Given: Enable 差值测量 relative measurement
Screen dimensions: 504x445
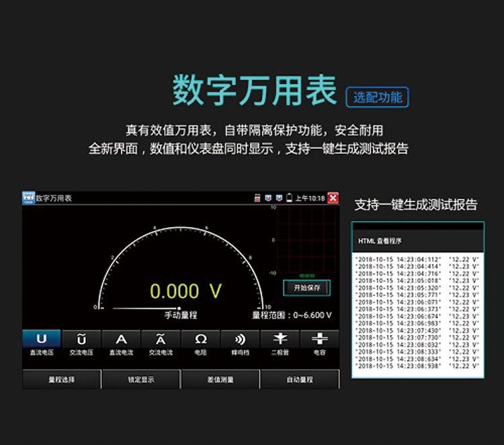Looking at the screenshot, I should [220, 380].
